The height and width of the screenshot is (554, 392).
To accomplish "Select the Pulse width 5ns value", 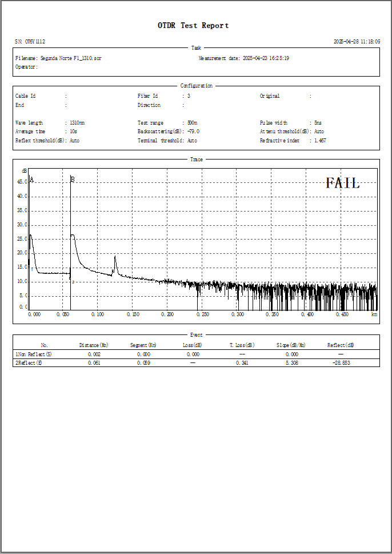I will click(318, 123).
